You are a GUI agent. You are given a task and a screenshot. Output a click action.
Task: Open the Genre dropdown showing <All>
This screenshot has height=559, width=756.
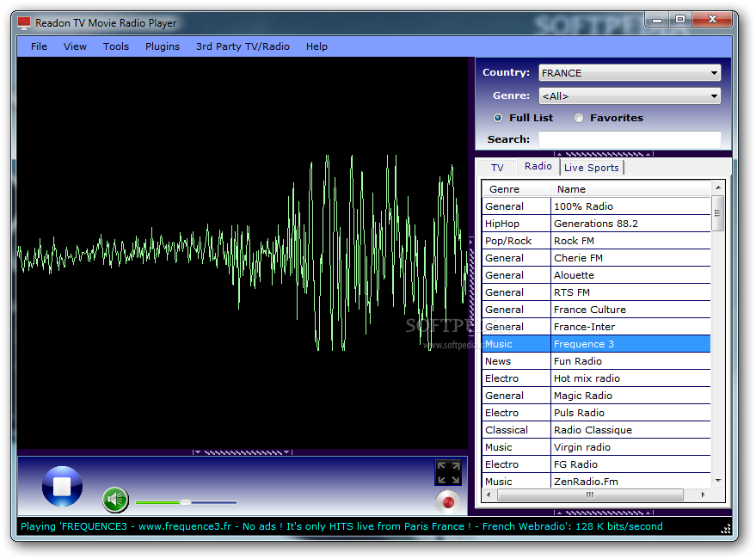[630, 96]
